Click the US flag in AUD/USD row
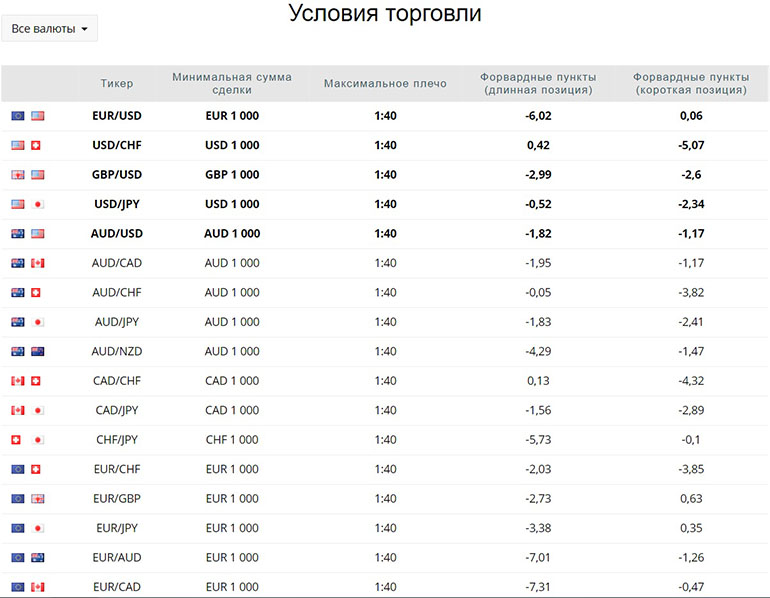770x598 pixels. pos(38,234)
